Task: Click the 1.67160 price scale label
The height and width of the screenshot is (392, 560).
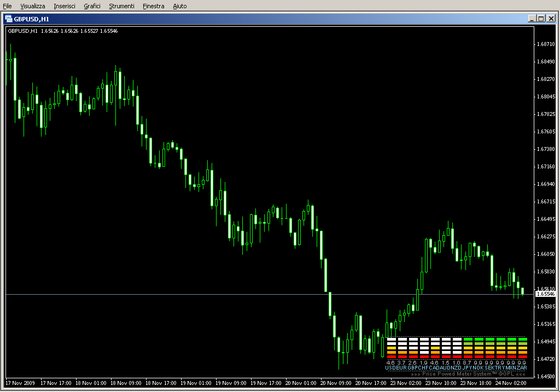Action: click(546, 167)
